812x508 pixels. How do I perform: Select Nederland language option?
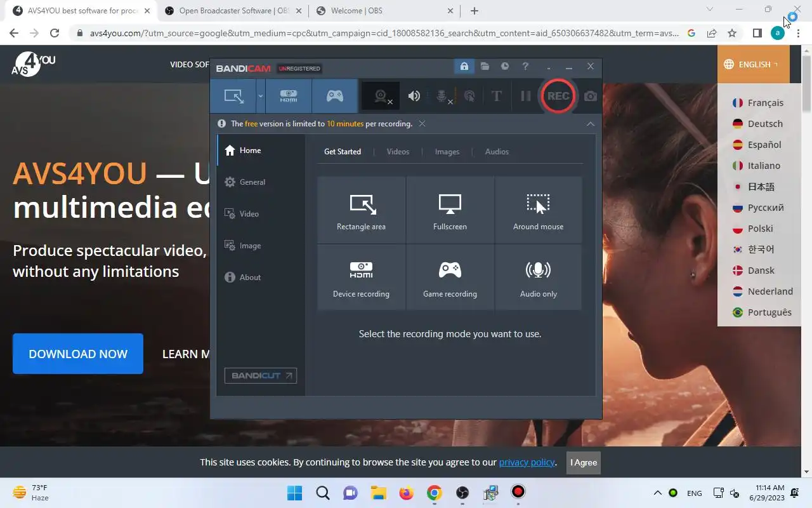click(763, 291)
